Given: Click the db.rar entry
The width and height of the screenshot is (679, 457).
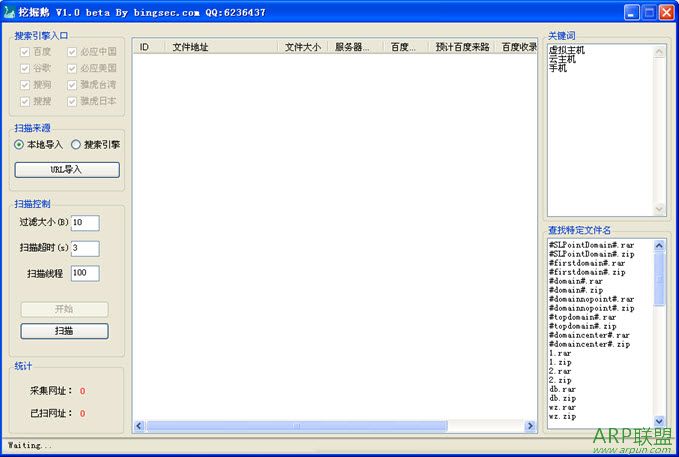Looking at the screenshot, I should click(563, 389).
